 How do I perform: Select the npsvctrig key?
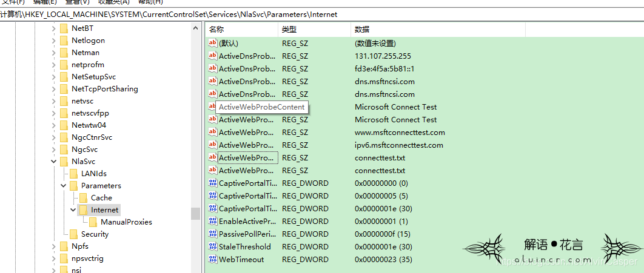click(87, 258)
